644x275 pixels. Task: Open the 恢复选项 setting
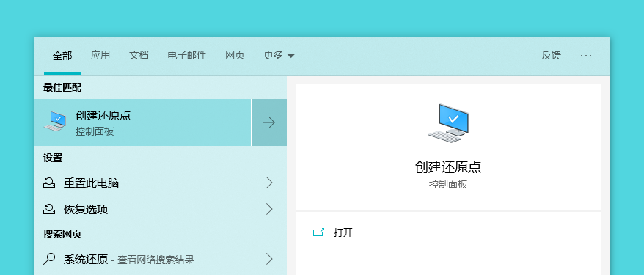click(161, 209)
